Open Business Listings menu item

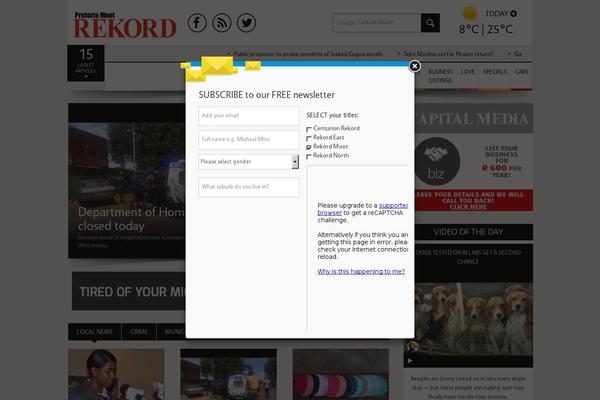440,76
